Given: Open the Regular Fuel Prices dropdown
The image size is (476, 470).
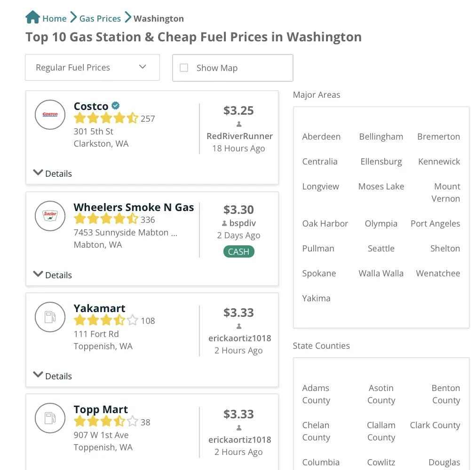Looking at the screenshot, I should 92,67.
